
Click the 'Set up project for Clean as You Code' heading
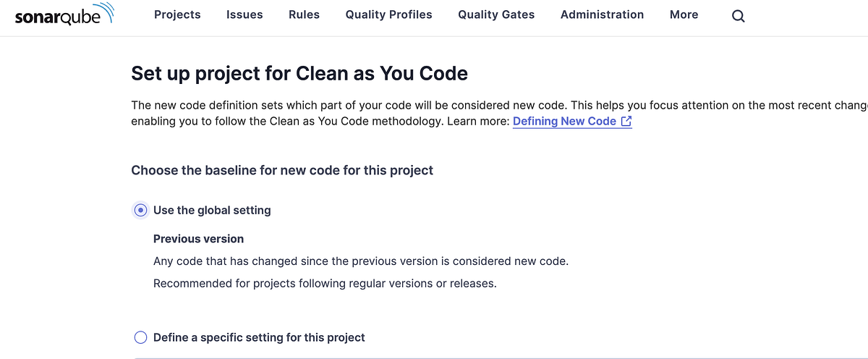pyautogui.click(x=299, y=73)
